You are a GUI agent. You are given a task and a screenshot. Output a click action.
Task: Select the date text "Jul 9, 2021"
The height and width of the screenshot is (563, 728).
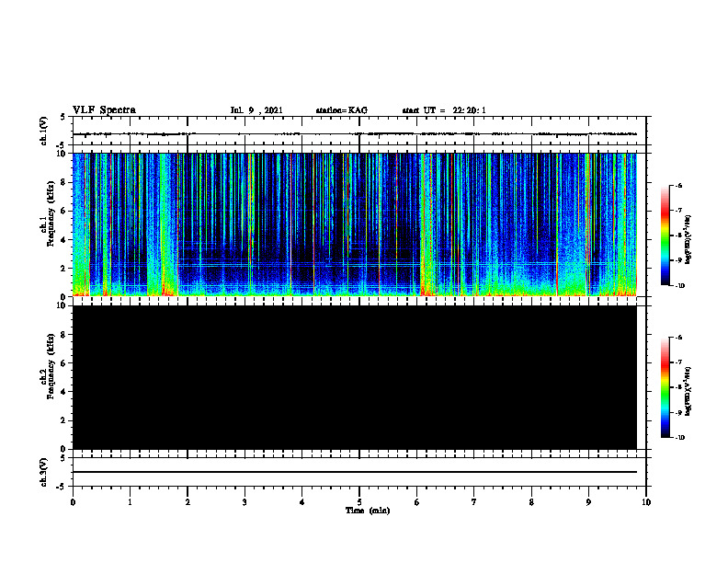256,110
